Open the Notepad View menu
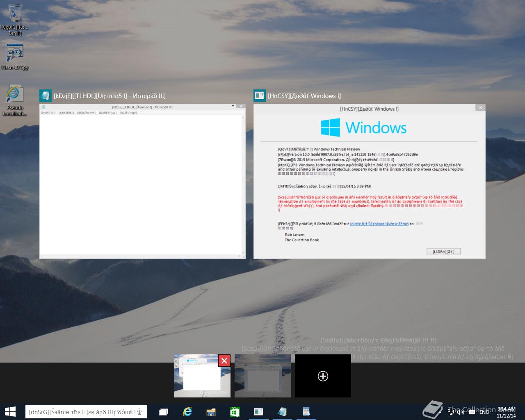 point(108,113)
